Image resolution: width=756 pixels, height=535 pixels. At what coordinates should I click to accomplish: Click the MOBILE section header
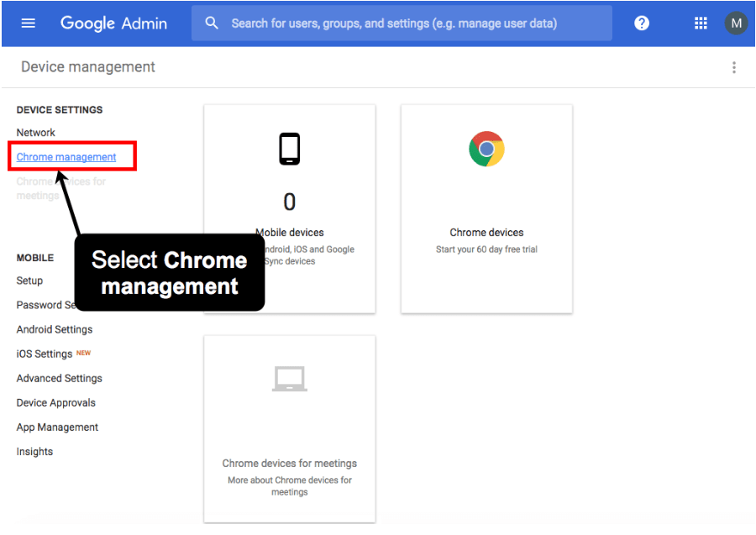coord(35,258)
